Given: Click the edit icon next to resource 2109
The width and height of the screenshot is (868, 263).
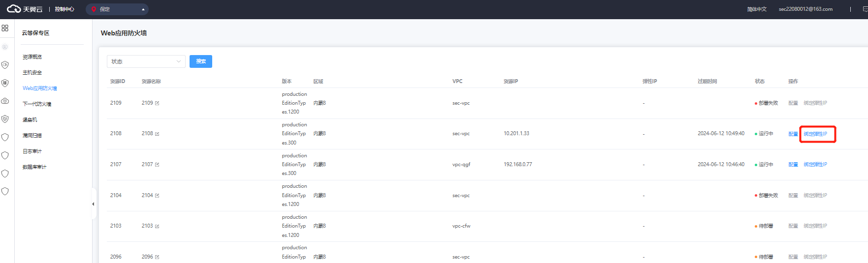Looking at the screenshot, I should pos(157,103).
